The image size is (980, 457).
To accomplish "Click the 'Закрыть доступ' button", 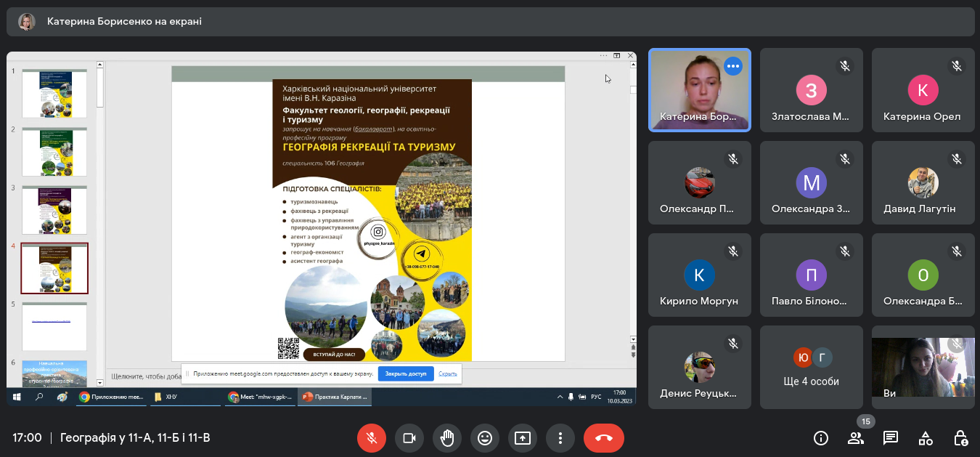I will click(406, 374).
